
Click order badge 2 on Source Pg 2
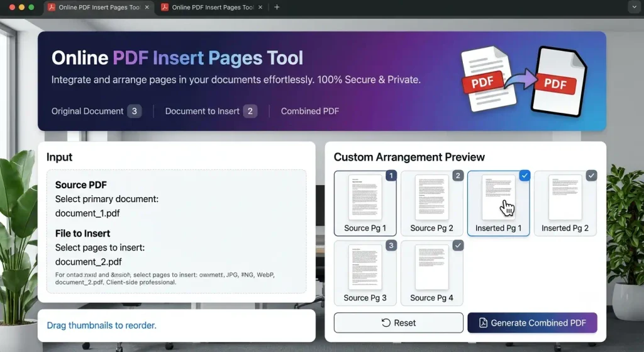[x=458, y=176]
